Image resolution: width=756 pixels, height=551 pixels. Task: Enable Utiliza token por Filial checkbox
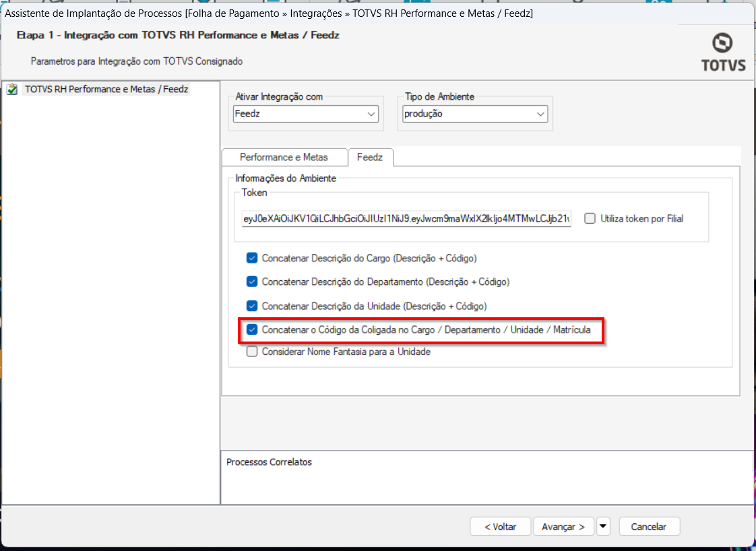[590, 218]
